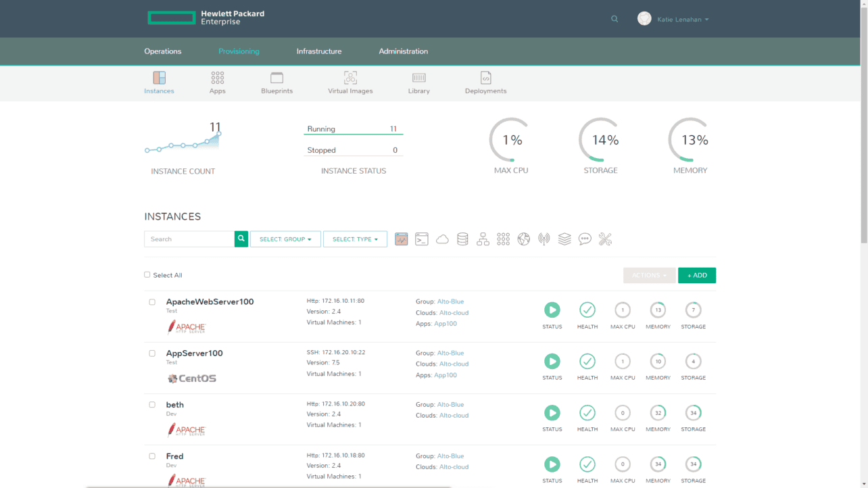
Task: Open the Deployments icon
Action: (x=485, y=78)
